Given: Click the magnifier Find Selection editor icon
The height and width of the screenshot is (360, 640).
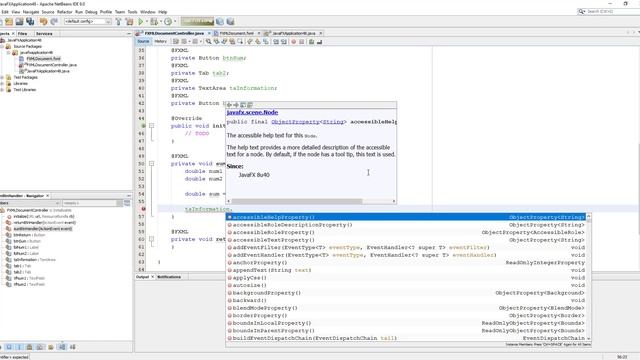Looking at the screenshot, I should coord(209,42).
